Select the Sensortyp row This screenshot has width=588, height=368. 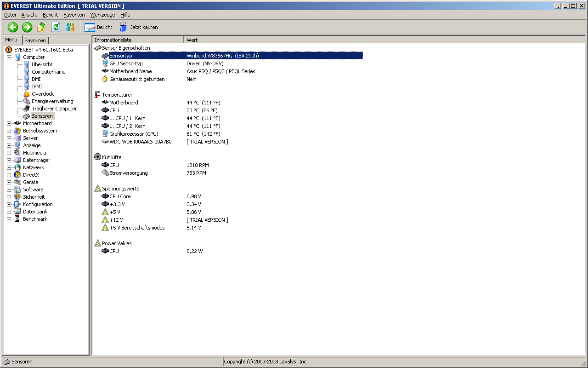(232, 56)
